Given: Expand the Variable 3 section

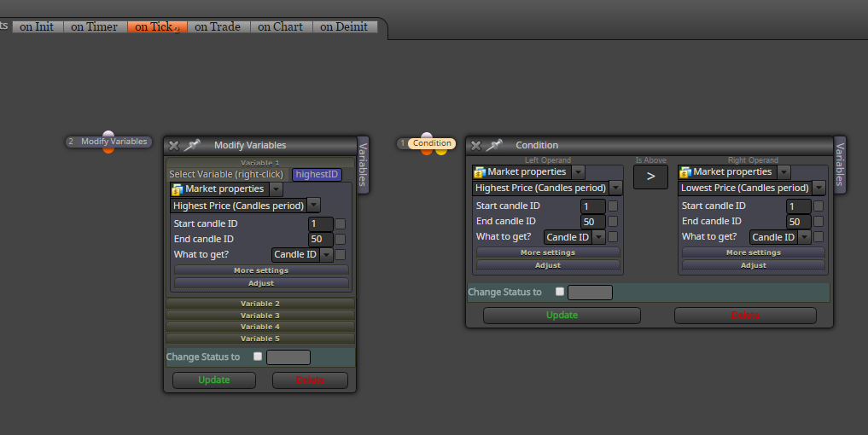Looking at the screenshot, I should pyautogui.click(x=260, y=316).
